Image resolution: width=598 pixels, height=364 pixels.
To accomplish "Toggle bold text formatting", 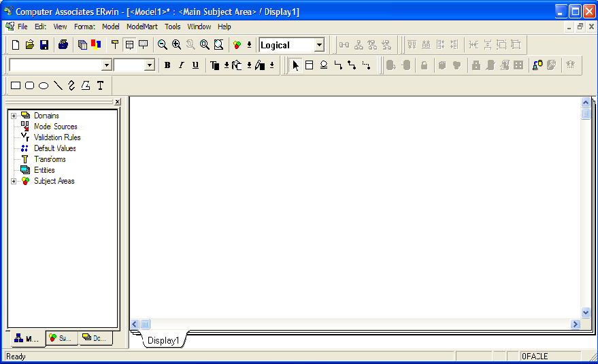I will [x=167, y=65].
